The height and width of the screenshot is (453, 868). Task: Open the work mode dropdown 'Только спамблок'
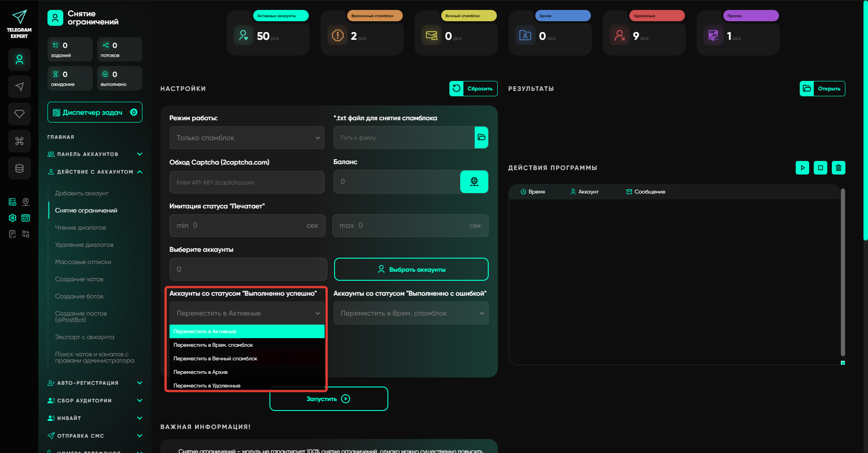(x=247, y=137)
